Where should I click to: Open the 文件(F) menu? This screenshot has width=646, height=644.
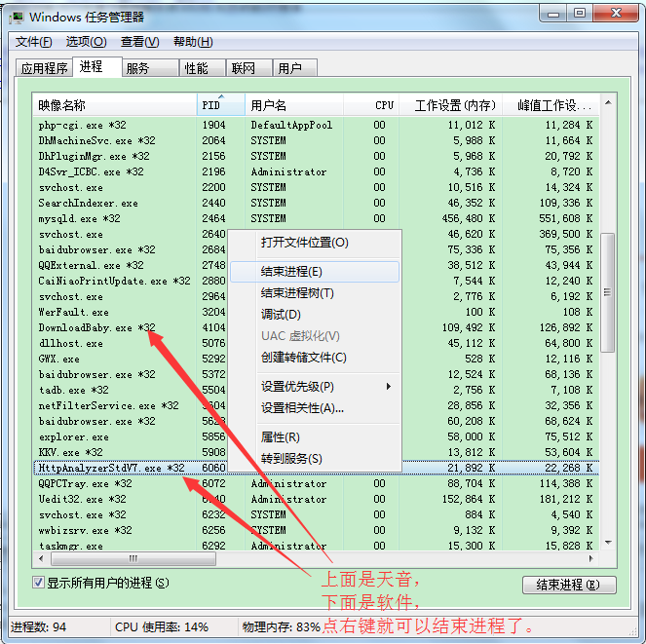(x=33, y=42)
